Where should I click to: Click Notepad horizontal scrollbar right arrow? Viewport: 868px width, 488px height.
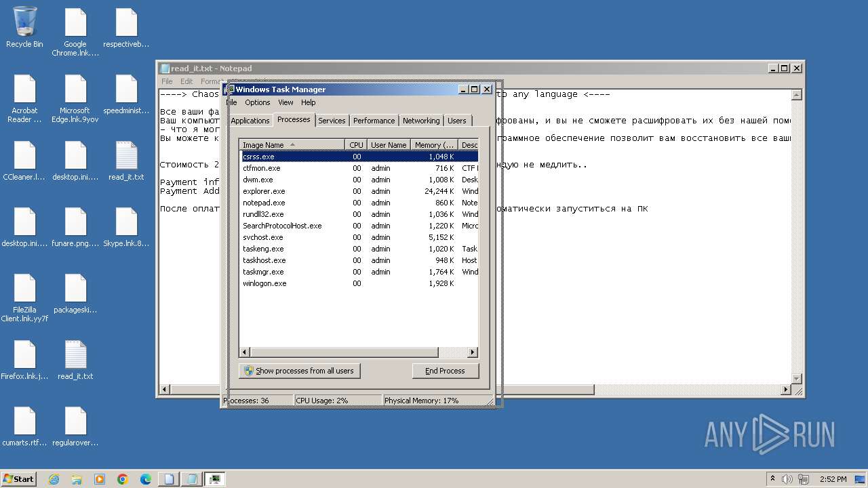tap(787, 390)
